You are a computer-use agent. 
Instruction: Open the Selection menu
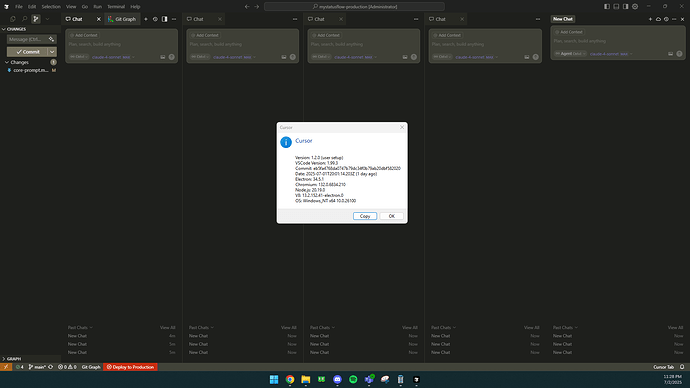click(51, 7)
